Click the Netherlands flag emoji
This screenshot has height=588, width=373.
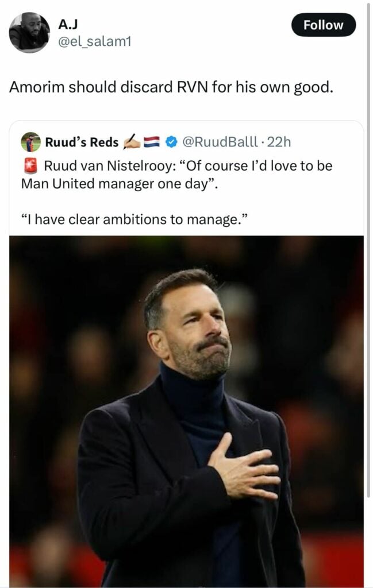[x=152, y=141]
